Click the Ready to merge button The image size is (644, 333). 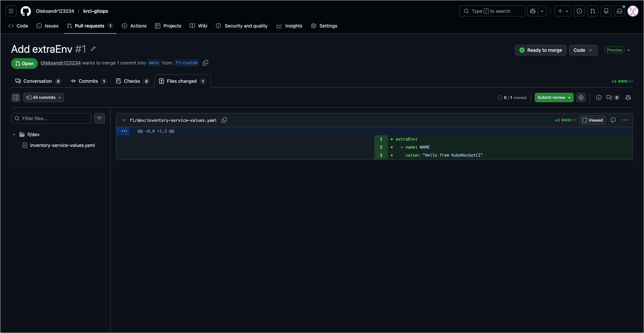point(540,50)
